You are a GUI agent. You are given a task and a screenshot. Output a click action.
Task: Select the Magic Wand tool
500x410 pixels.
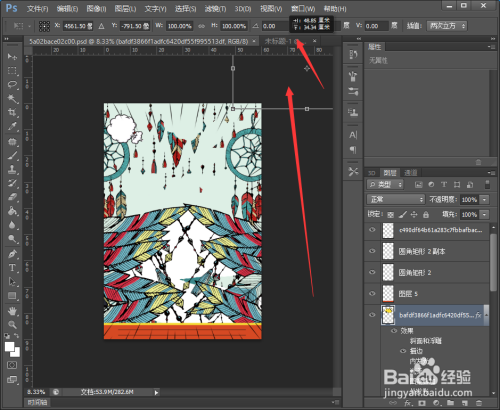point(12,98)
